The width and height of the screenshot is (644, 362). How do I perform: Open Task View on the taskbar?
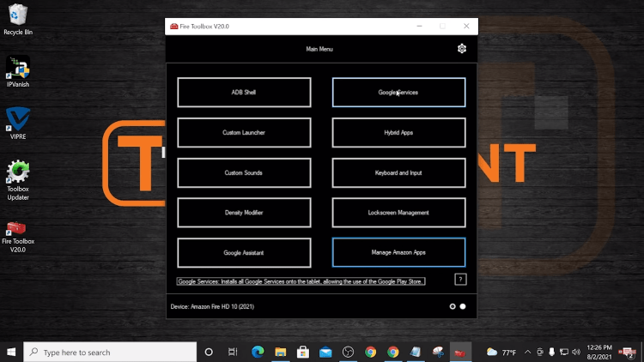point(233,353)
